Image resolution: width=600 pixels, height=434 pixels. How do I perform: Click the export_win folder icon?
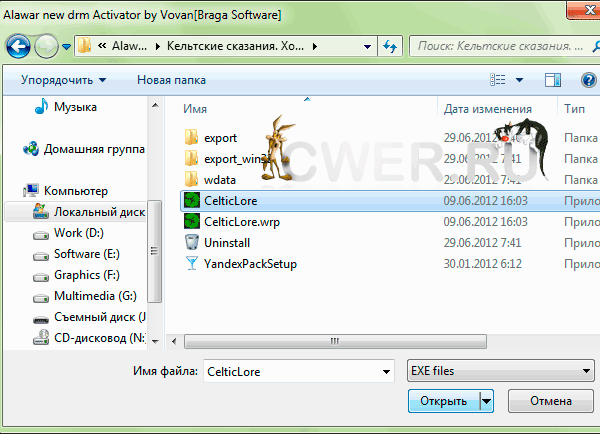coord(191,158)
